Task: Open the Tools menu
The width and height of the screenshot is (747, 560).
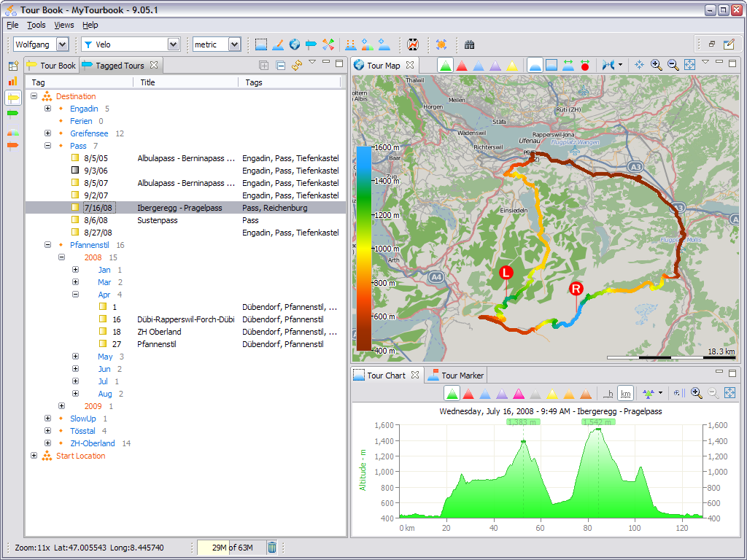Action: [x=36, y=25]
